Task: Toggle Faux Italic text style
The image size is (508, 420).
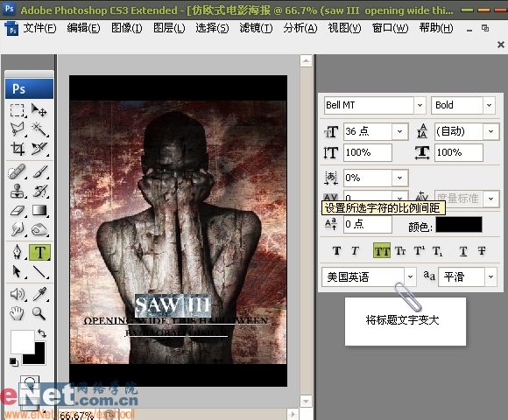Action: tap(355, 251)
